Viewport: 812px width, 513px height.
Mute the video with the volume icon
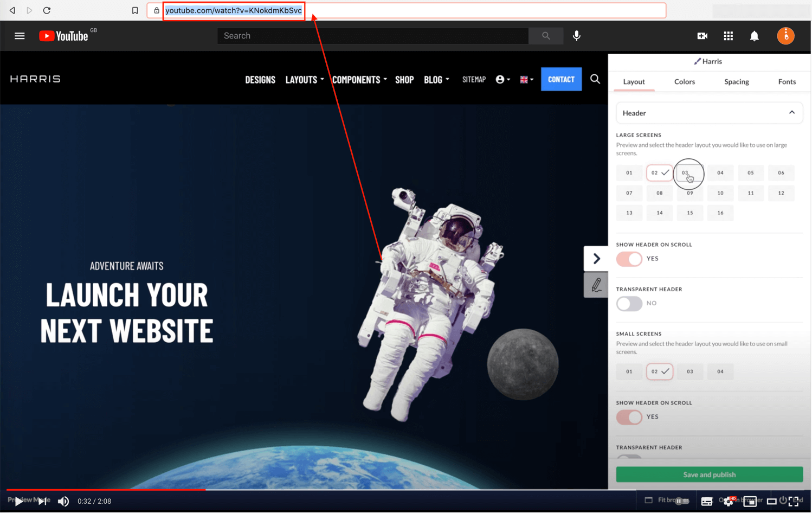(x=63, y=501)
